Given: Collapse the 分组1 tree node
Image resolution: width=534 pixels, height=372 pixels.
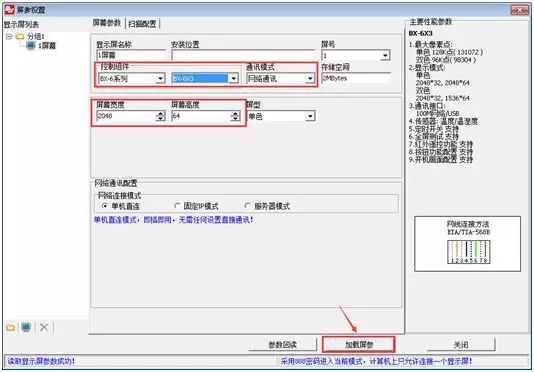Looking at the screenshot, I should coord(9,36).
